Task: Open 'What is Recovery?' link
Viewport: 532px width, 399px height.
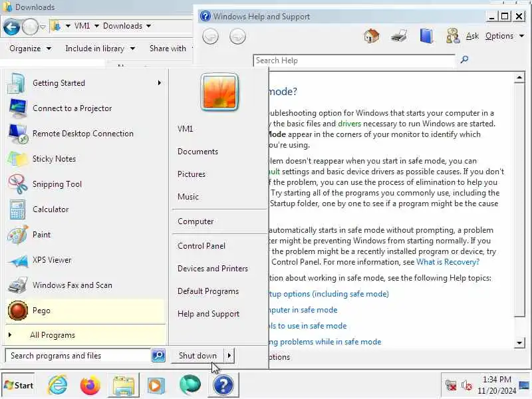Action: pos(448,262)
